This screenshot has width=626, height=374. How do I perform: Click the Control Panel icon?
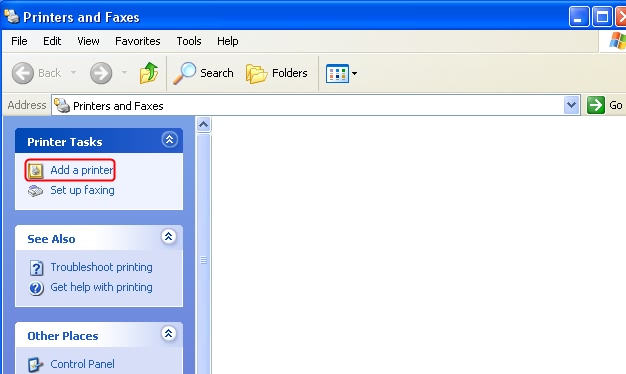pos(36,364)
